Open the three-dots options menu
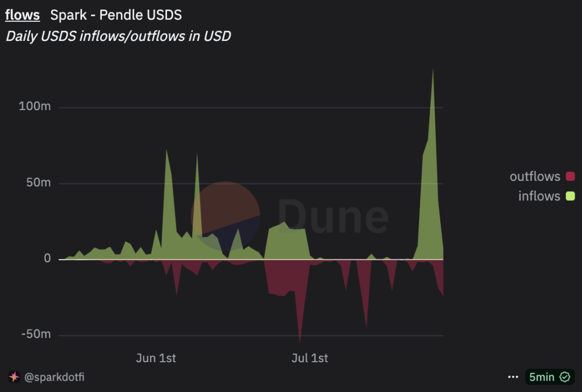Viewport: 582px width, 392px height. pos(513,377)
